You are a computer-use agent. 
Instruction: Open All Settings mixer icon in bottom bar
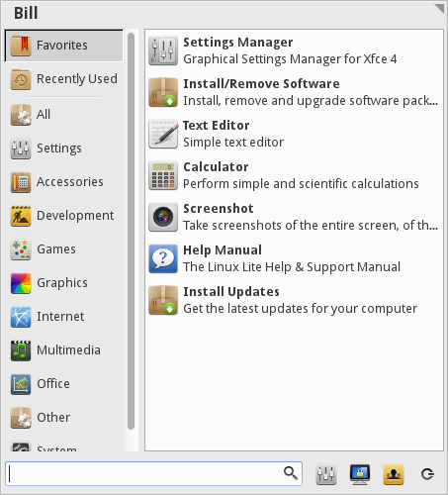click(326, 474)
